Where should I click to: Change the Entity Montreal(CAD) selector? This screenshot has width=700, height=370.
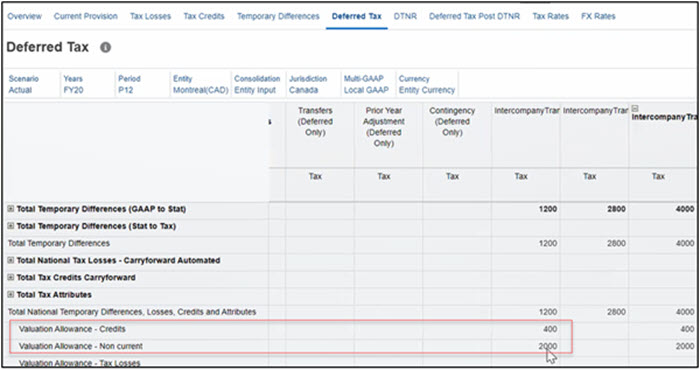click(200, 84)
